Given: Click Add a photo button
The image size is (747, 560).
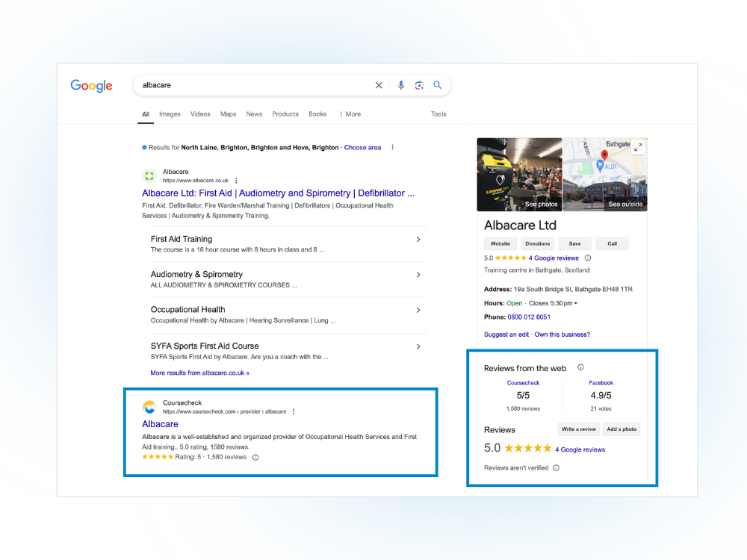Looking at the screenshot, I should (x=622, y=429).
